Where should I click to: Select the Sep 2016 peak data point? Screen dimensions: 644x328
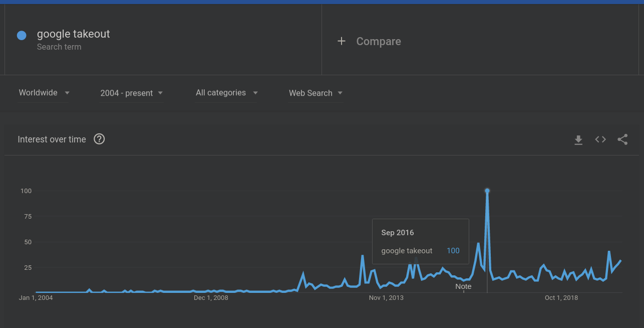click(x=487, y=191)
